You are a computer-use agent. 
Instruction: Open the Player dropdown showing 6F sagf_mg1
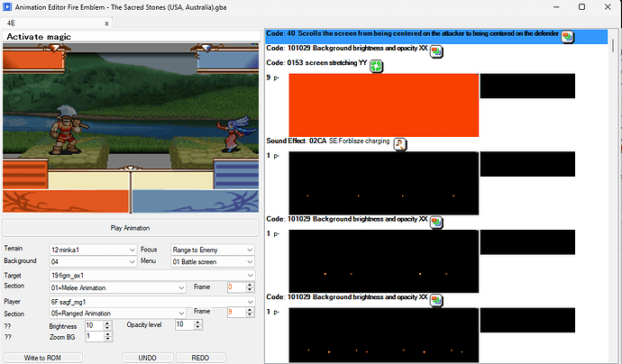(x=152, y=302)
